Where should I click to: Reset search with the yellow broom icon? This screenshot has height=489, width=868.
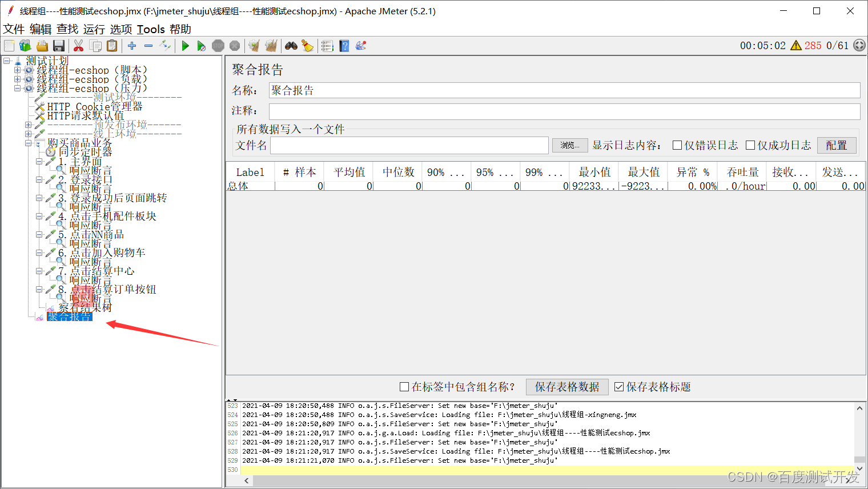pos(307,46)
